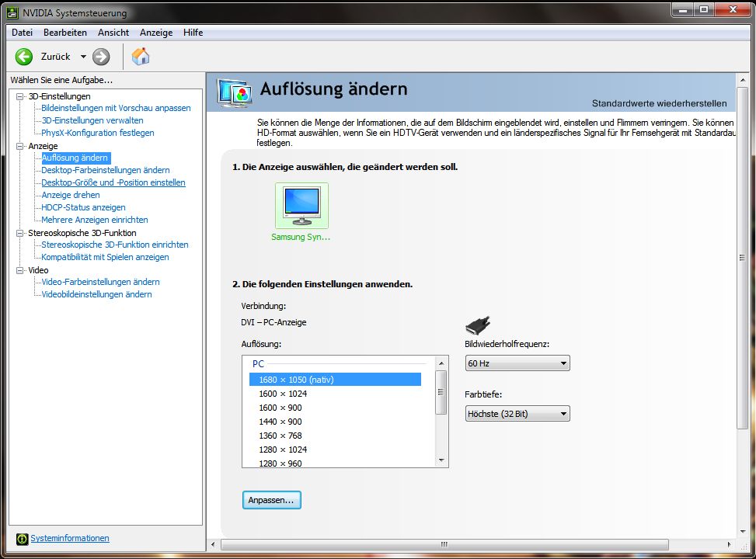Click the Systeminformationen link

[x=70, y=538]
